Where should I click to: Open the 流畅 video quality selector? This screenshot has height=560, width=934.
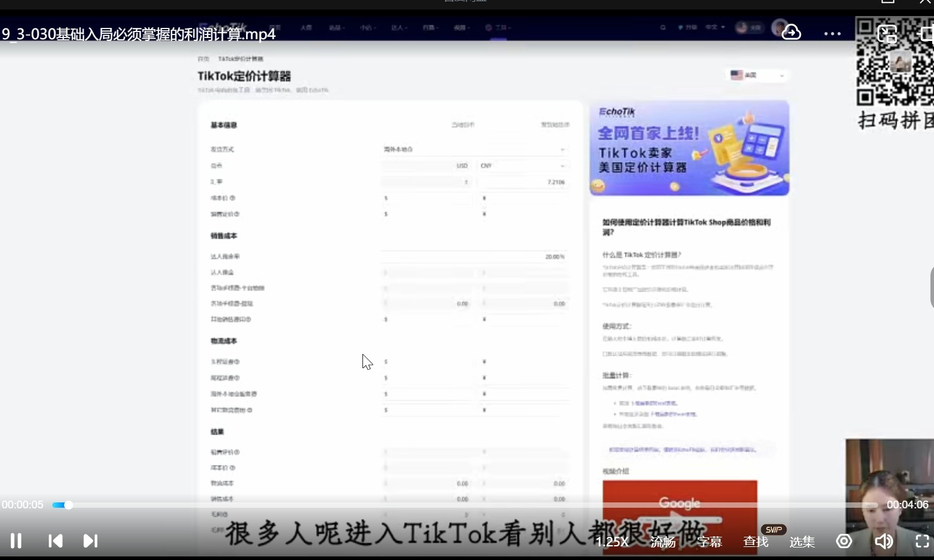tap(662, 542)
